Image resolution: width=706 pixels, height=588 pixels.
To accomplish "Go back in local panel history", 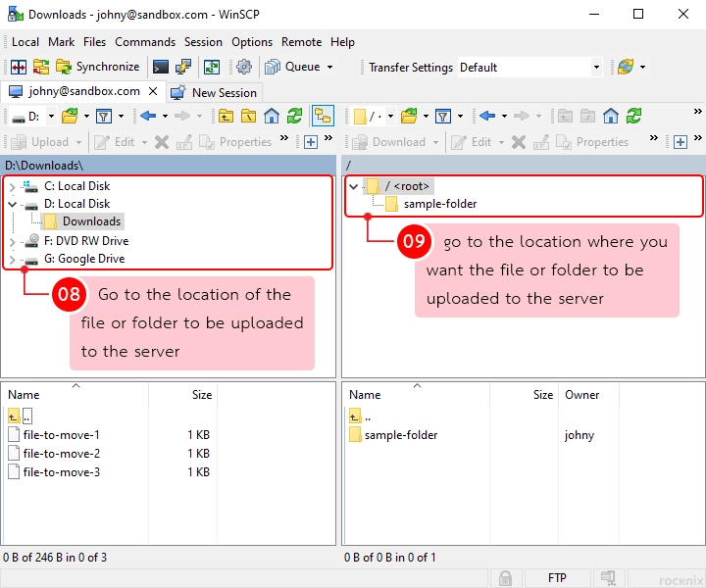I will point(148,116).
